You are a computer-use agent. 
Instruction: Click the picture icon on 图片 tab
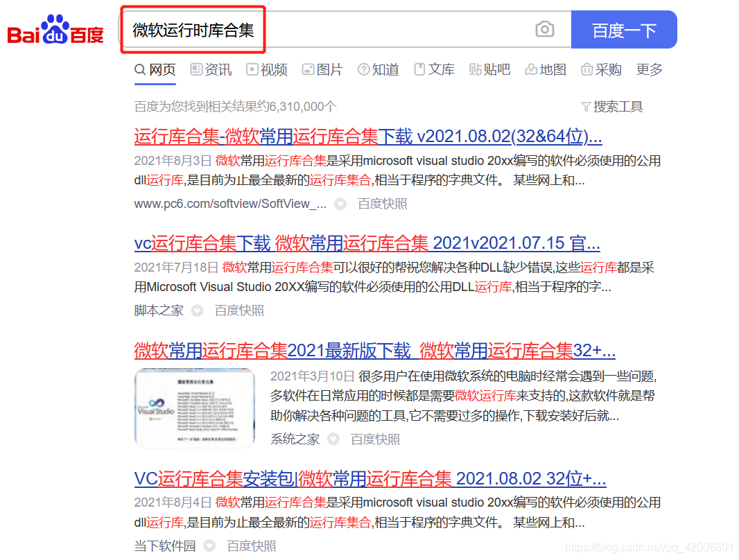(308, 70)
